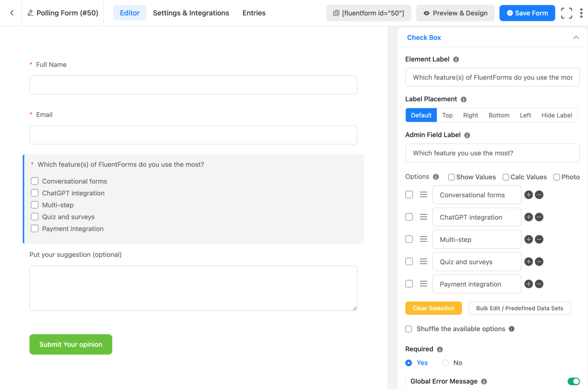
Task: Collapse the Check Box settings panel
Action: 576,37
